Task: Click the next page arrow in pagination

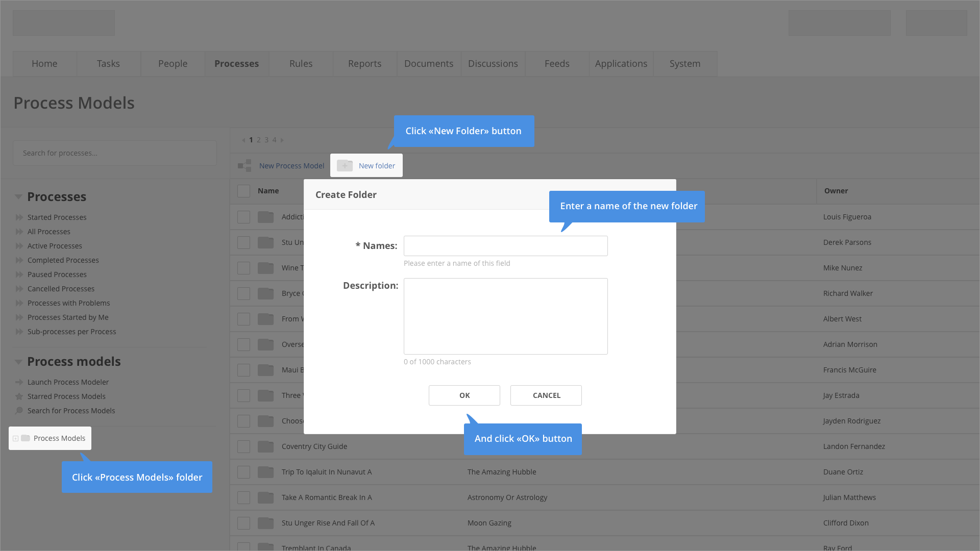Action: tap(282, 140)
